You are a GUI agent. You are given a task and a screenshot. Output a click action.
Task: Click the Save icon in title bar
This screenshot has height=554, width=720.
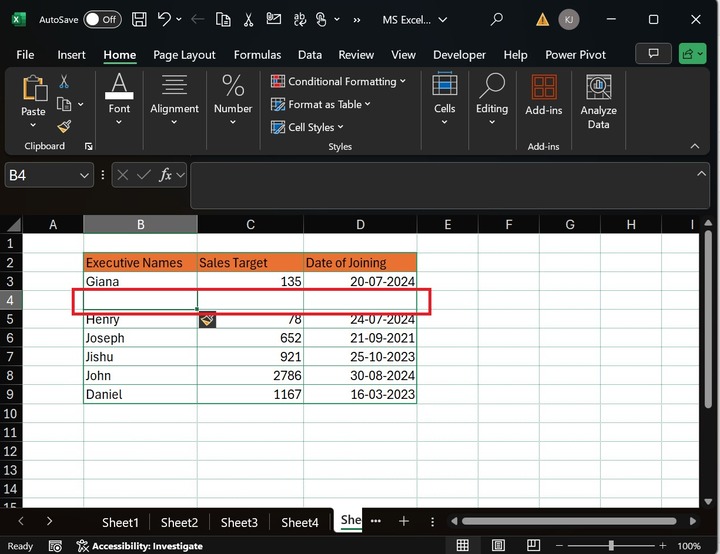pyautogui.click(x=139, y=19)
